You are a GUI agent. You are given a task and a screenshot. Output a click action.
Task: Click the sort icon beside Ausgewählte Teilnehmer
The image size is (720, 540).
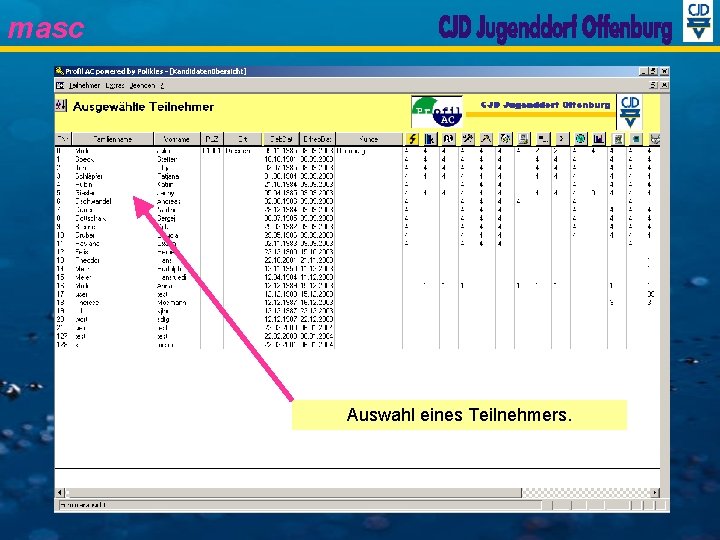(61, 106)
